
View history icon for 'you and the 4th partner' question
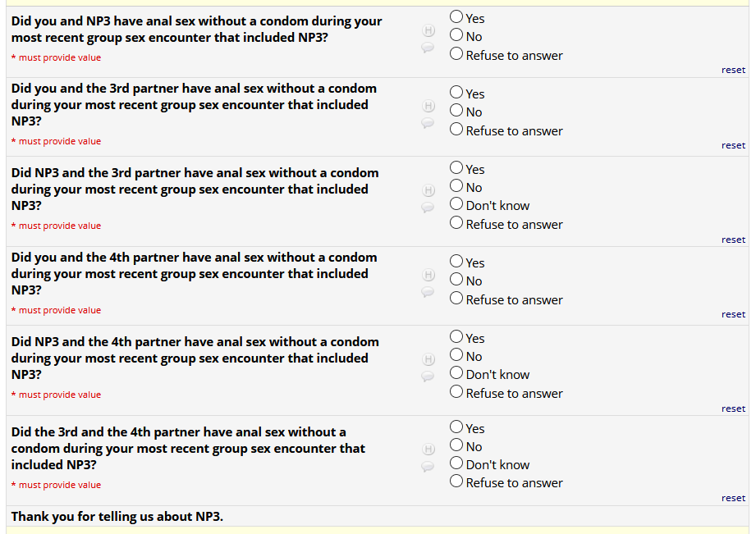coord(428,274)
